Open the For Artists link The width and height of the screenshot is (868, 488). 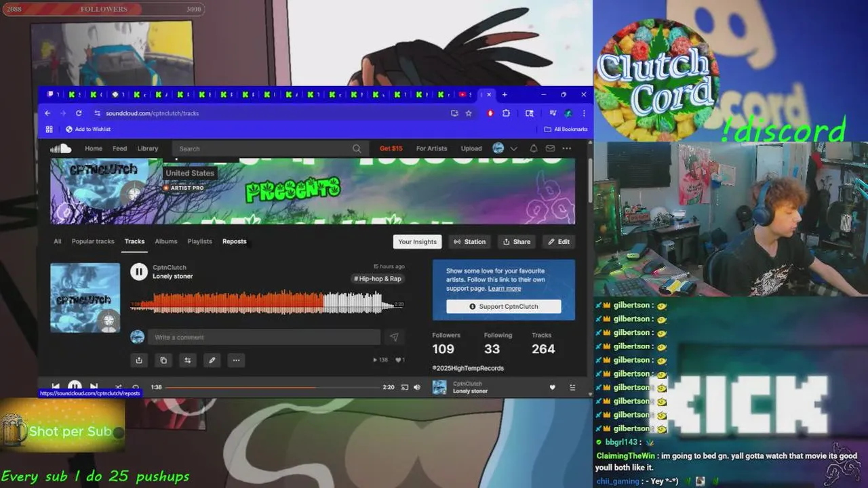click(x=432, y=148)
